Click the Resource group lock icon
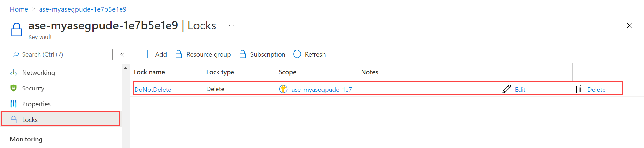Screen dimensions: 644x148 click(179, 54)
